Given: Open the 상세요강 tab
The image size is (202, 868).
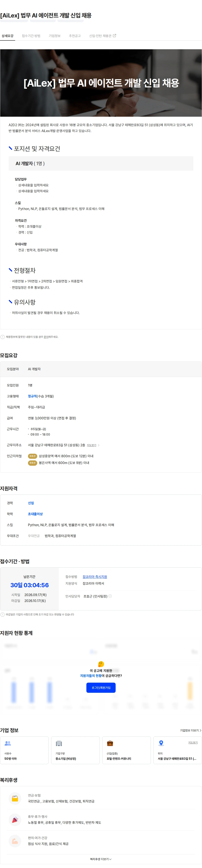Looking at the screenshot, I should (7, 36).
